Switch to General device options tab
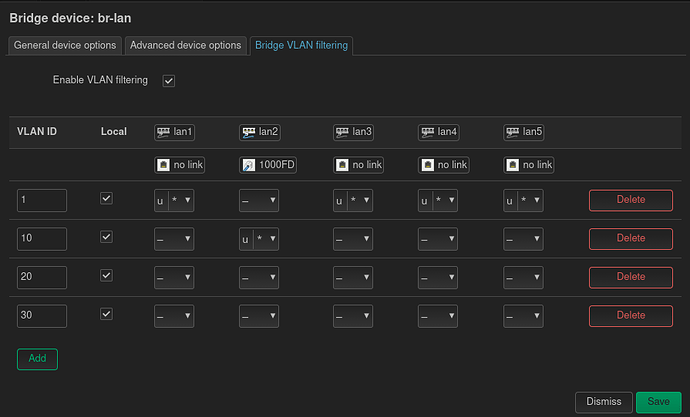 (x=66, y=45)
